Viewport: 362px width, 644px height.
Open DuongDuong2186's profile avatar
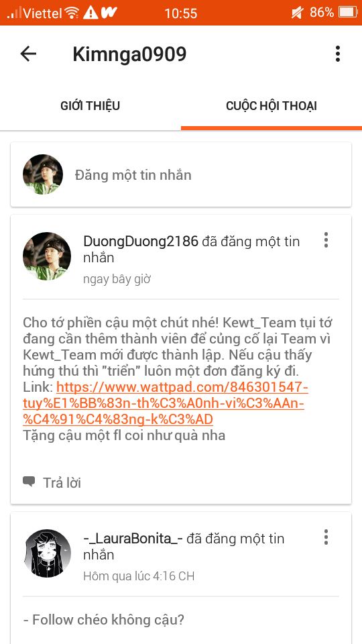point(47,256)
